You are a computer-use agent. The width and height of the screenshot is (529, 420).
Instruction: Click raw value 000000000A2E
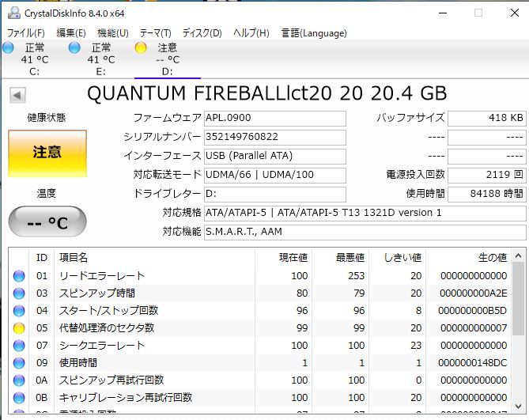pyautogui.click(x=474, y=293)
